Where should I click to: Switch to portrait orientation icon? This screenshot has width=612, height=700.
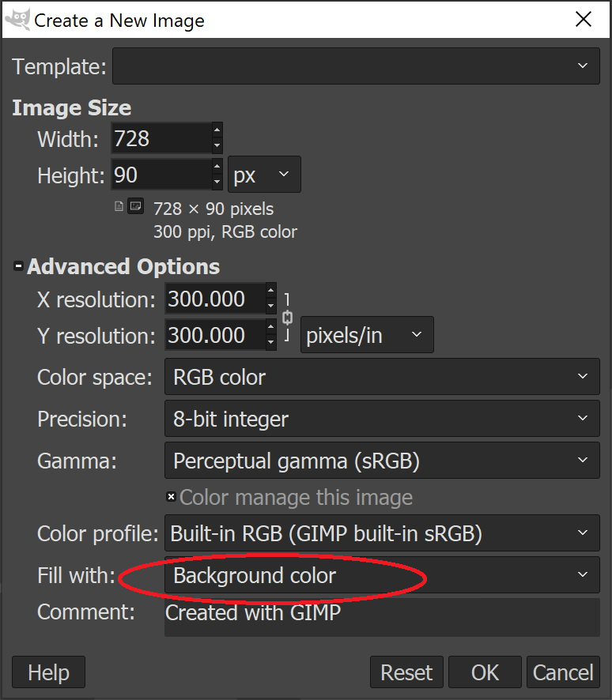coord(119,207)
